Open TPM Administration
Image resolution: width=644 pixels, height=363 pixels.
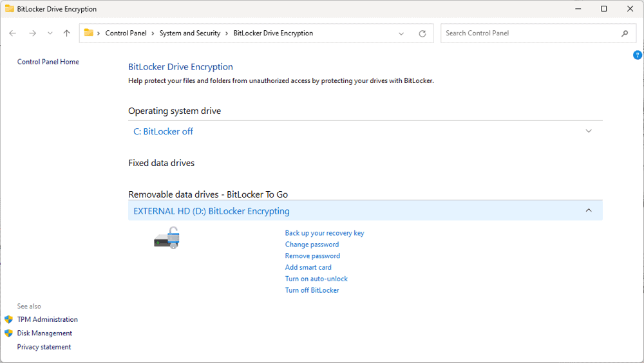coord(47,319)
